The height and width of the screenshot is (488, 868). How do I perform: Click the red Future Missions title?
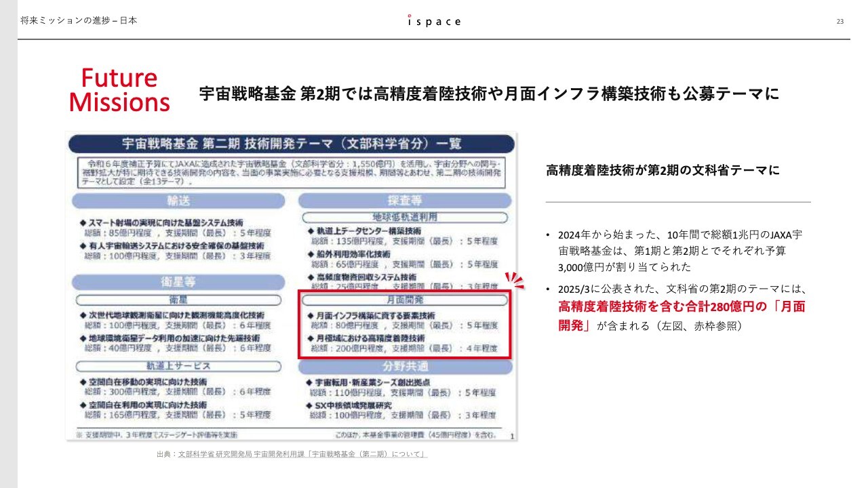coord(119,89)
